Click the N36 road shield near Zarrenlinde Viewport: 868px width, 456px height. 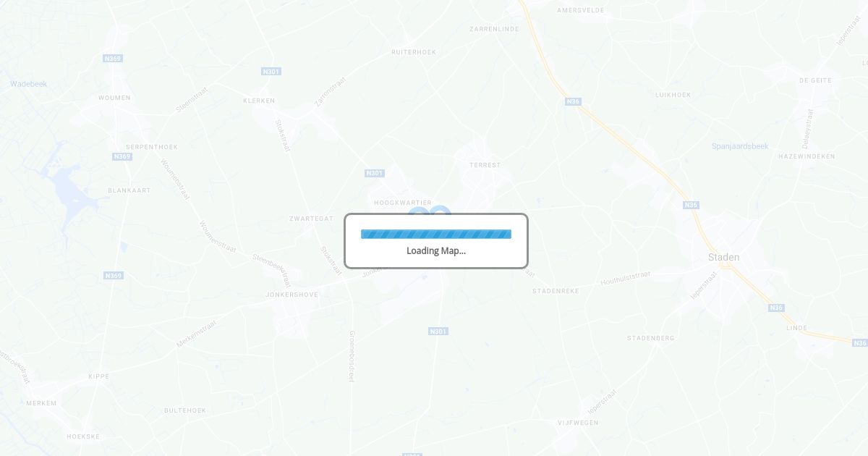(573, 102)
